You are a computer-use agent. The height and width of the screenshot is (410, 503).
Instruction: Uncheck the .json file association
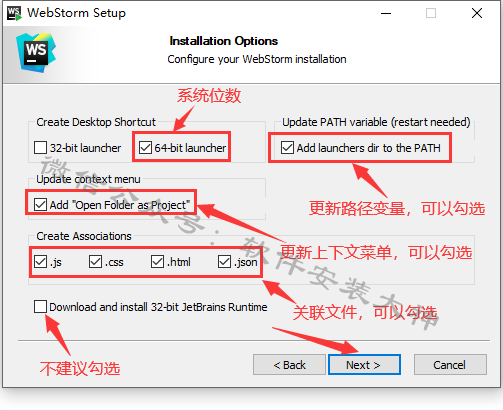tap(224, 262)
